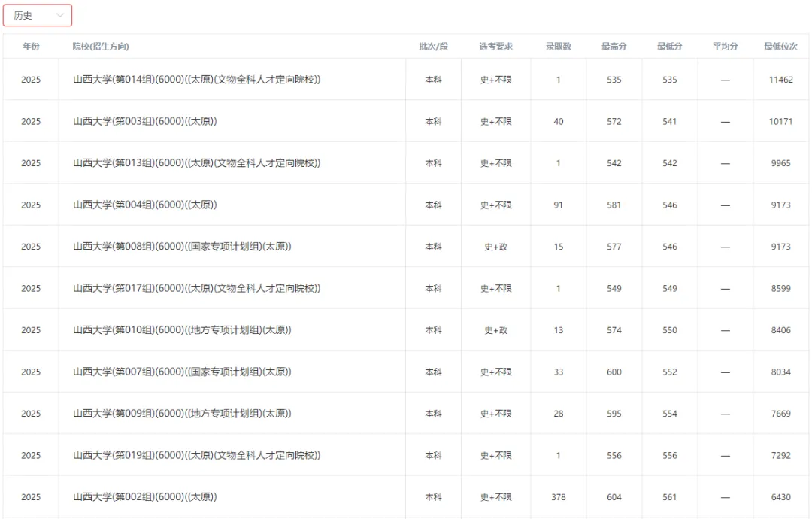Click the 录取数 column header
This screenshot has height=519, width=812.
coord(558,47)
